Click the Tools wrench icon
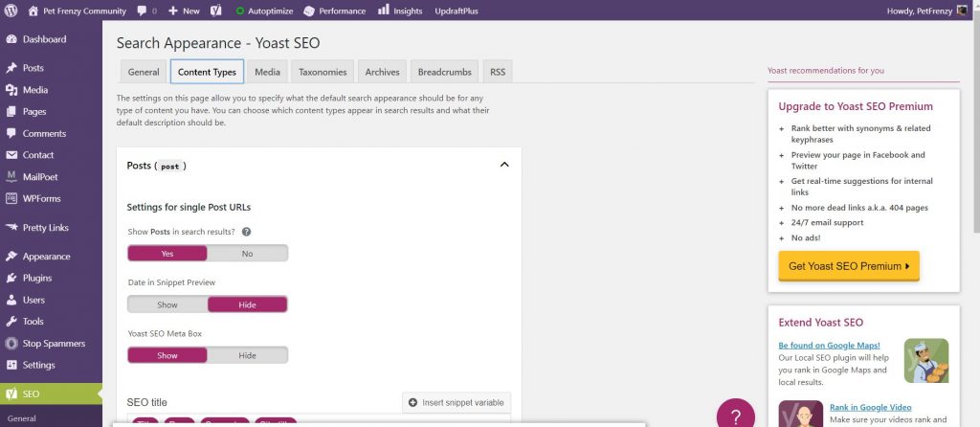This screenshot has height=427, width=980. click(x=11, y=322)
